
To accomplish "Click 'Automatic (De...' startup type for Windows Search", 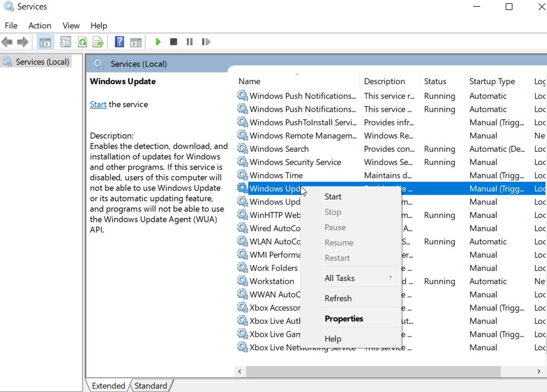I will pos(497,149).
